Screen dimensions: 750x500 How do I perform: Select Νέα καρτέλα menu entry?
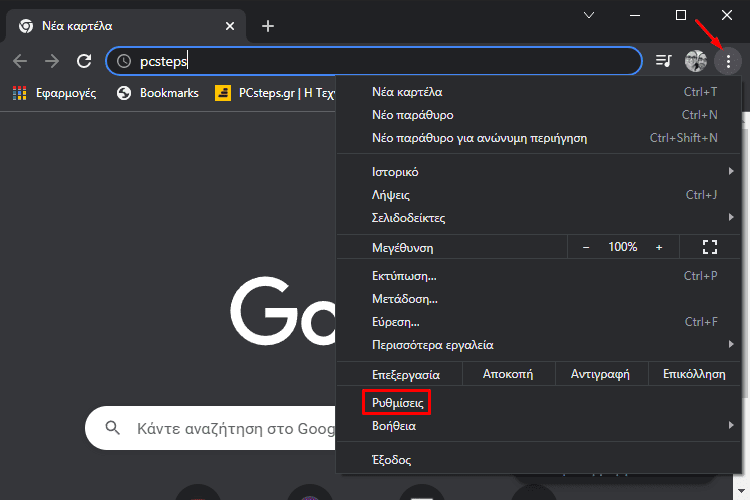coord(539,92)
